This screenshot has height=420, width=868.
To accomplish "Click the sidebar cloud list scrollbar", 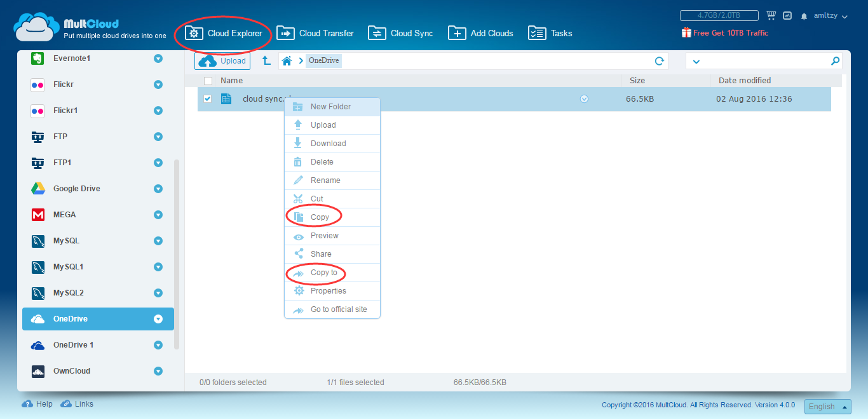I will [x=177, y=254].
